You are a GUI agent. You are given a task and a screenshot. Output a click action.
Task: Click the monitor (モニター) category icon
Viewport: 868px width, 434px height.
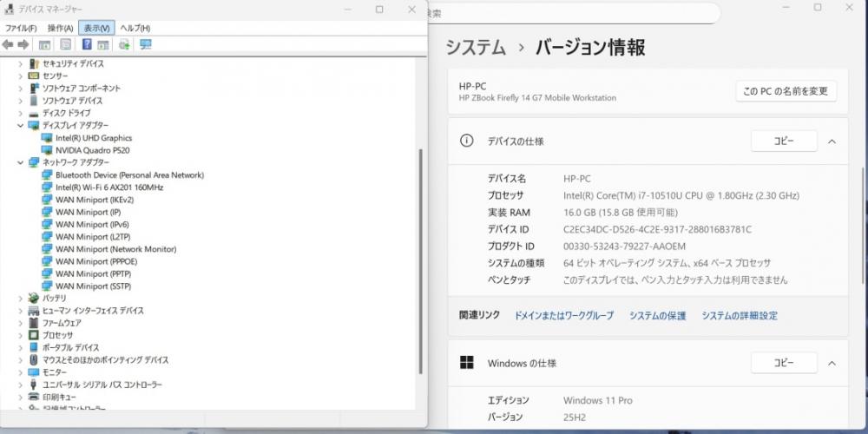[x=34, y=372]
